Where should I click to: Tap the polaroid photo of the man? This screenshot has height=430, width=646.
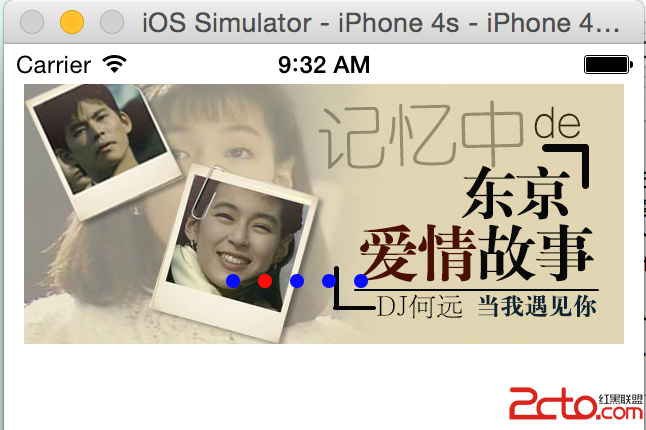pyautogui.click(x=103, y=151)
